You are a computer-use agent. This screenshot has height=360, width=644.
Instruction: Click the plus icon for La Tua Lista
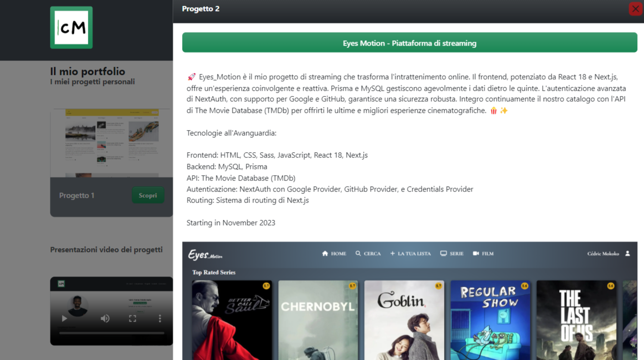392,253
